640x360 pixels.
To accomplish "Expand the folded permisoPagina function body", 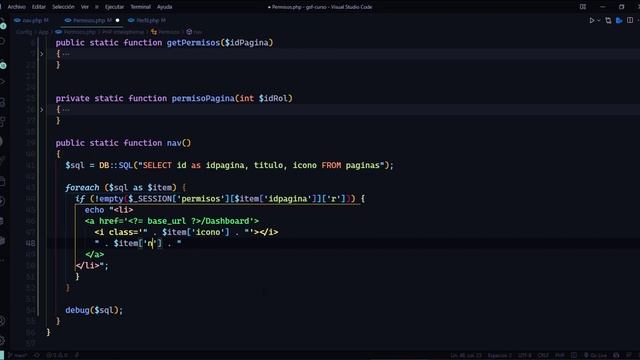I will (x=42, y=109).
